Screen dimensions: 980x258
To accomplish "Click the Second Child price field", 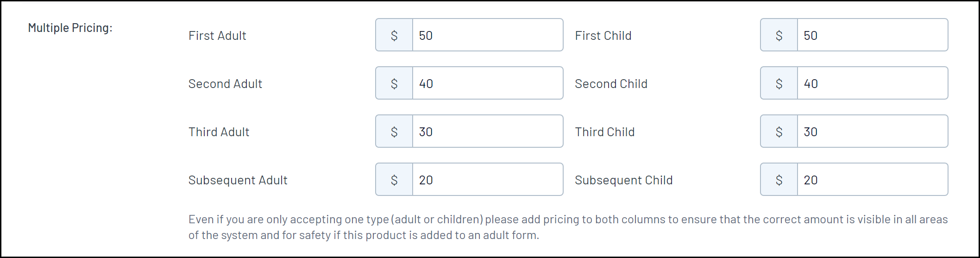I will 872,83.
